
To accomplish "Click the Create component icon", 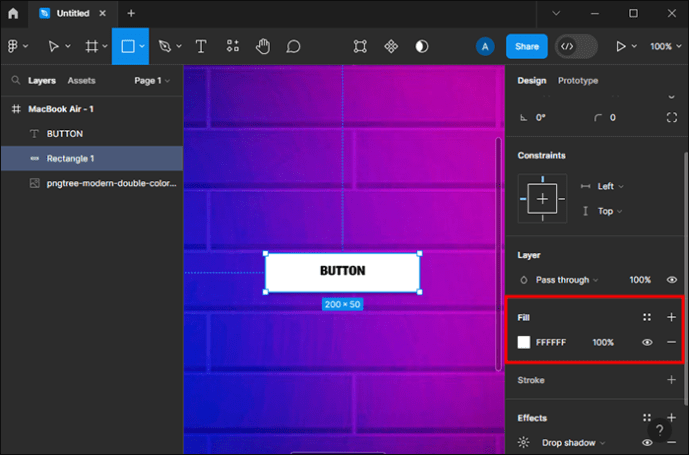I will tap(391, 46).
